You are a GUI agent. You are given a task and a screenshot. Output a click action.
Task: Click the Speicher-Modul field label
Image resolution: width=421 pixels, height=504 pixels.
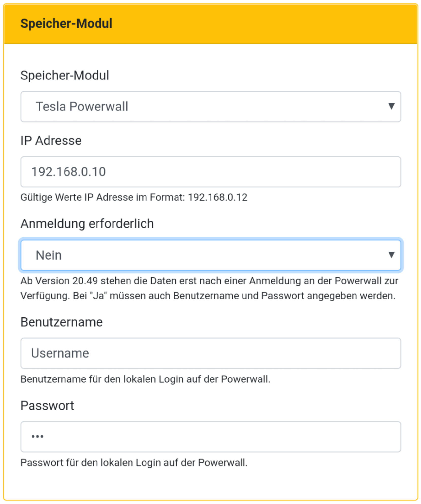click(65, 75)
